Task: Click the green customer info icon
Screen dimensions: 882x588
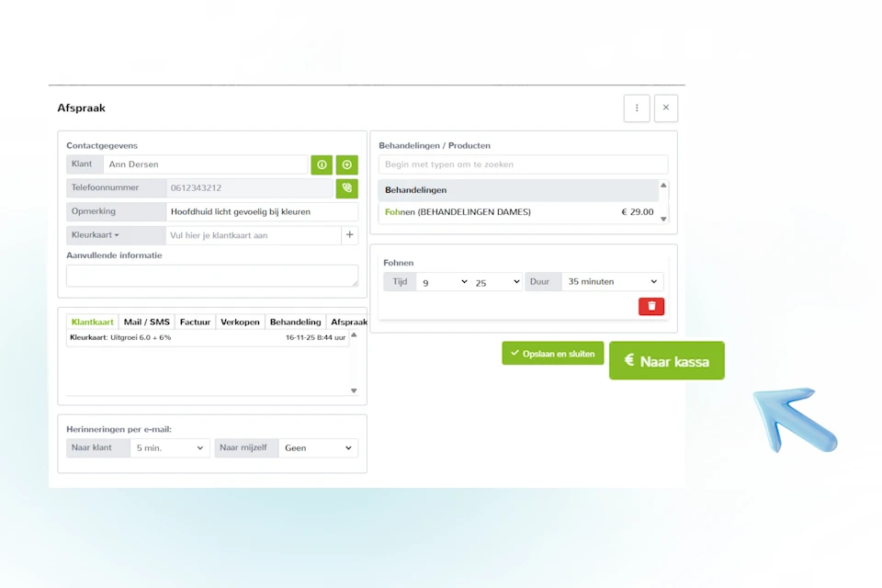Action: 322,164
